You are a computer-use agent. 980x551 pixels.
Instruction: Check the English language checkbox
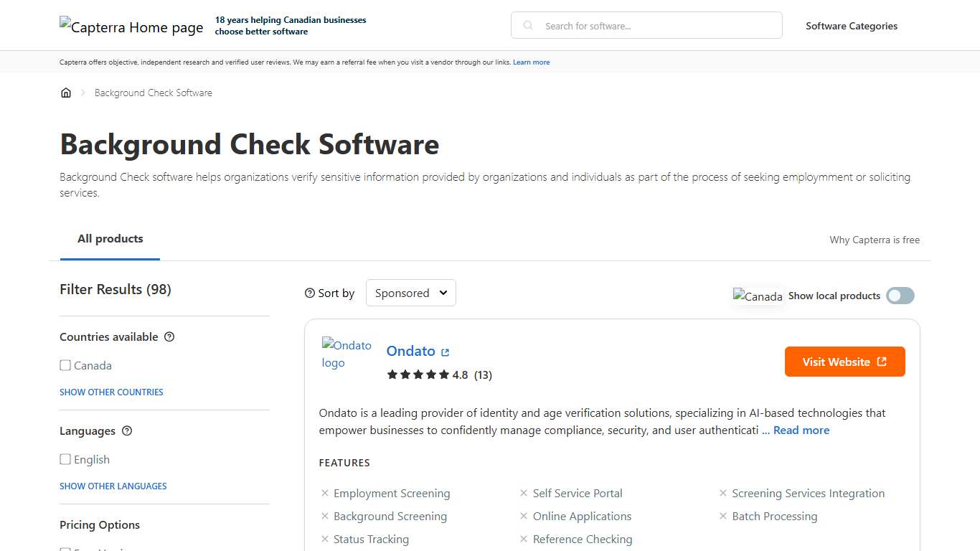65,459
